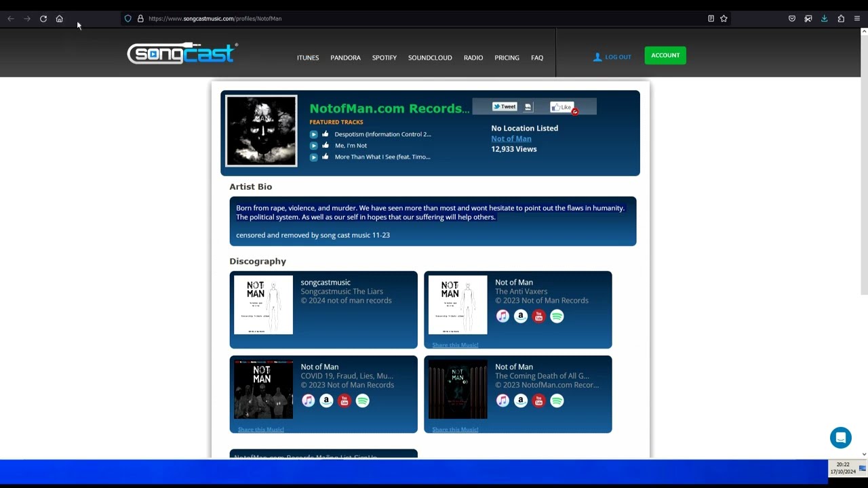Play the track More Than What I See
Screen dimensions: 868x488
[313, 157]
